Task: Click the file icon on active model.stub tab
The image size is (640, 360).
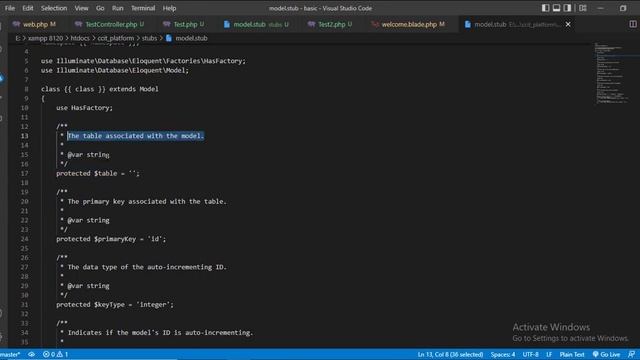Action: click(x=468, y=24)
